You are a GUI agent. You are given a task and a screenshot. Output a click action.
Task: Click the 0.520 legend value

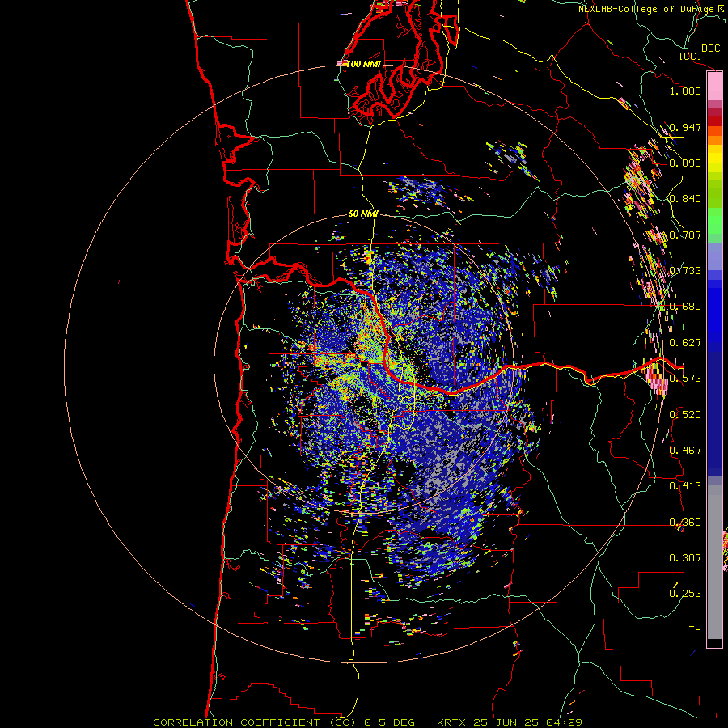pyautogui.click(x=685, y=414)
